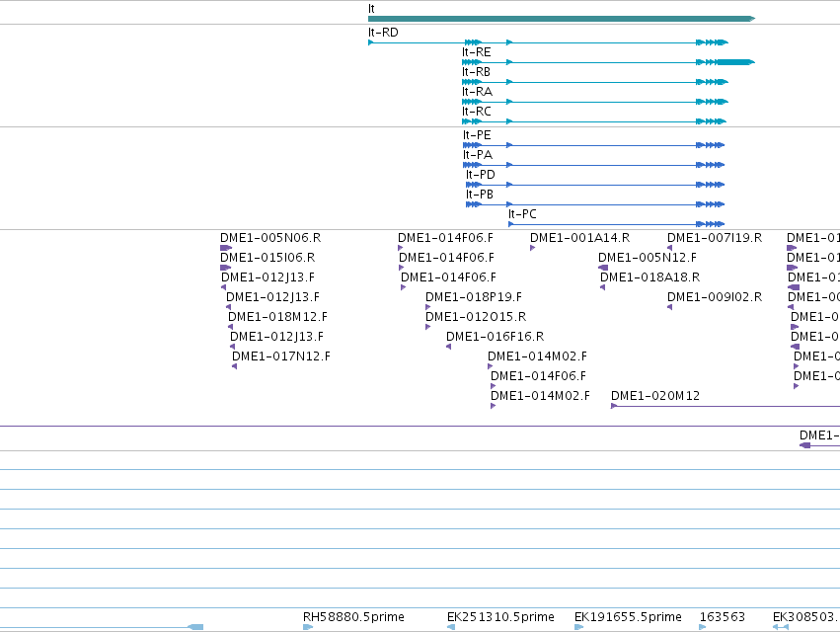The height and width of the screenshot is (632, 840).
Task: Click EST label EK191655.5prime
Action: point(628,617)
